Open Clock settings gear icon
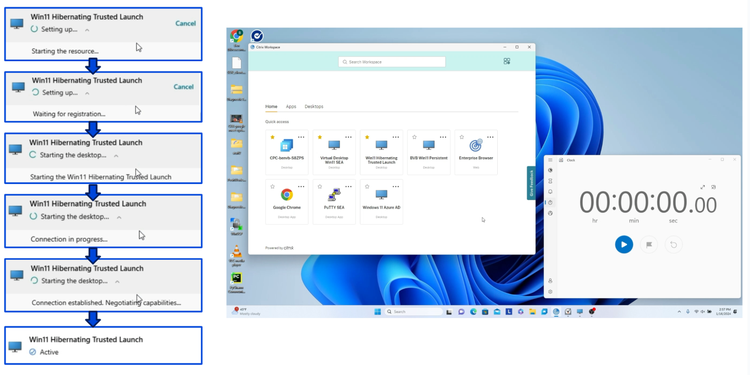 (550, 292)
